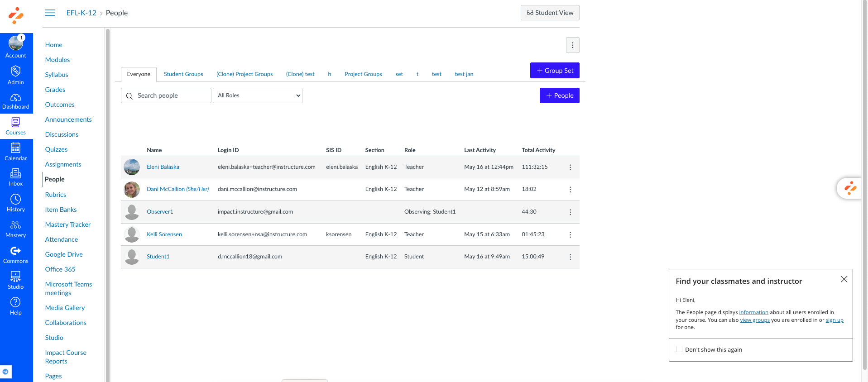The height and width of the screenshot is (382, 868).
Task: Check Don't show this again box
Action: pos(679,349)
